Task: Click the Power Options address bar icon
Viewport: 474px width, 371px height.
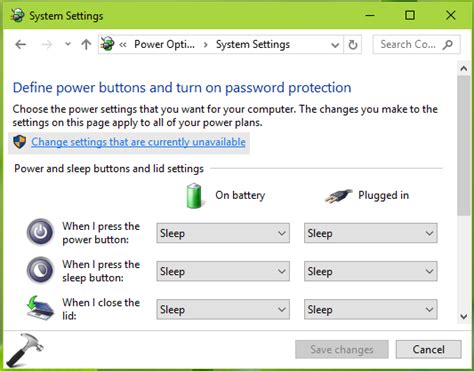Action: pos(107,44)
